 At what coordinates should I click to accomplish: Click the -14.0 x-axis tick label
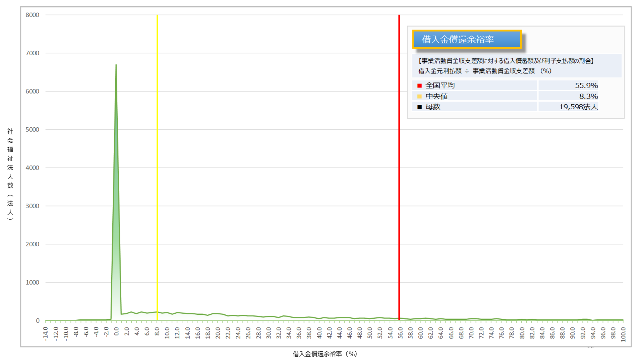[x=46, y=334]
